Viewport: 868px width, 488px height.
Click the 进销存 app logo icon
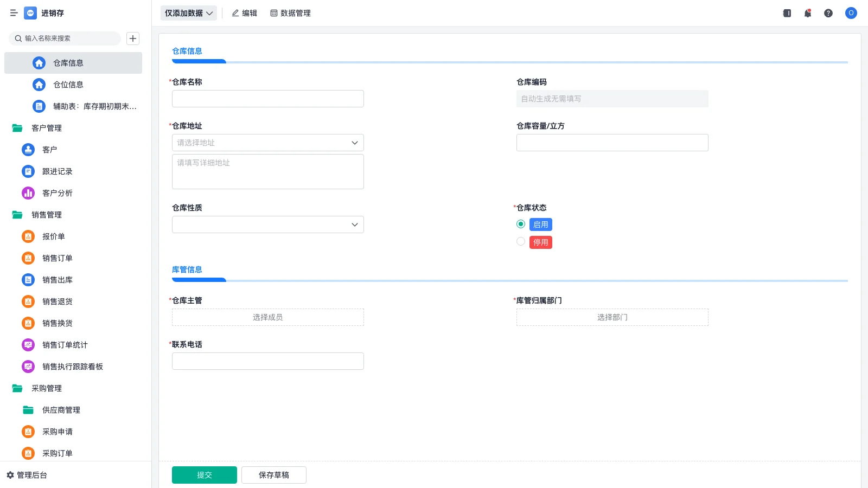pos(30,13)
